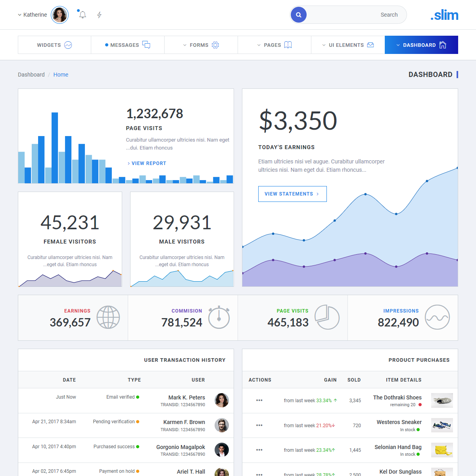Open the UI Elements menu
This screenshot has height=476, width=476.
click(348, 45)
